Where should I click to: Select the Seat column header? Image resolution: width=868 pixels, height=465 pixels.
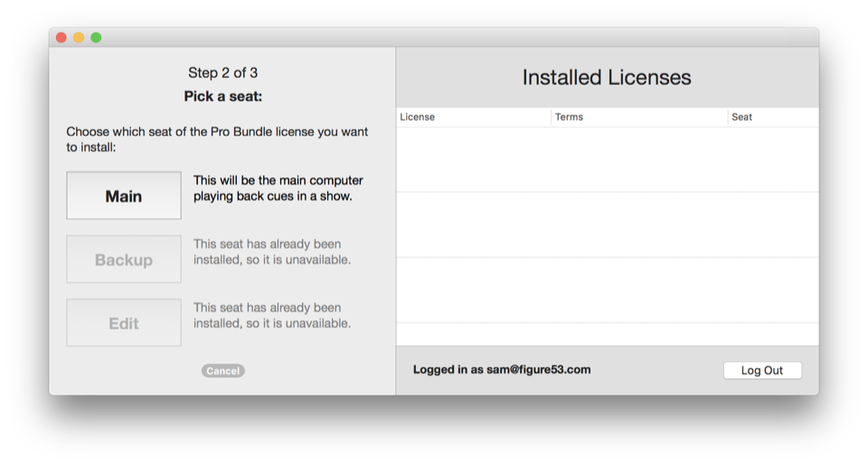pos(772,118)
